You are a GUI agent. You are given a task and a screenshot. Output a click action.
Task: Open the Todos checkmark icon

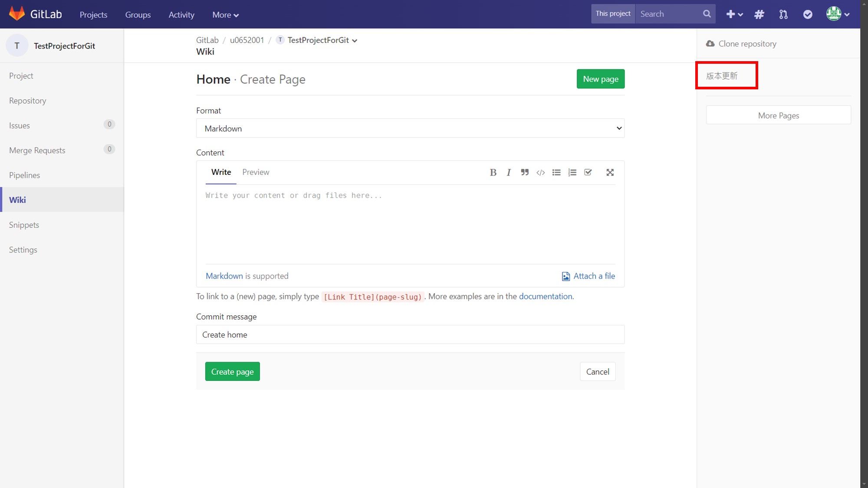808,14
